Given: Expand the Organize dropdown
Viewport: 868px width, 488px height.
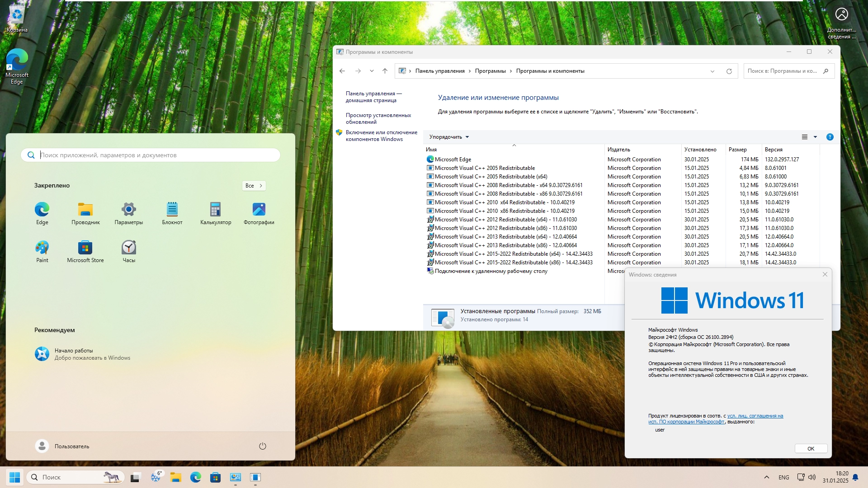Looking at the screenshot, I should (449, 137).
